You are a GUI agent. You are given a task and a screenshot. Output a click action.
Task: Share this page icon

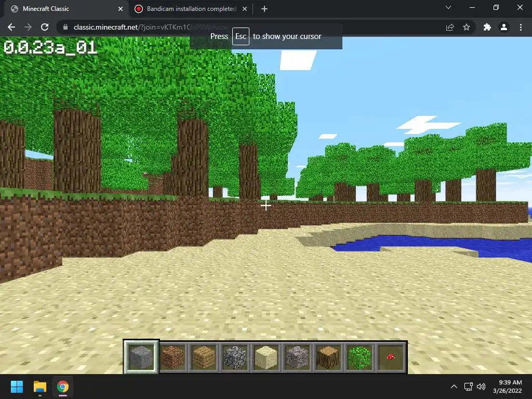tap(450, 27)
